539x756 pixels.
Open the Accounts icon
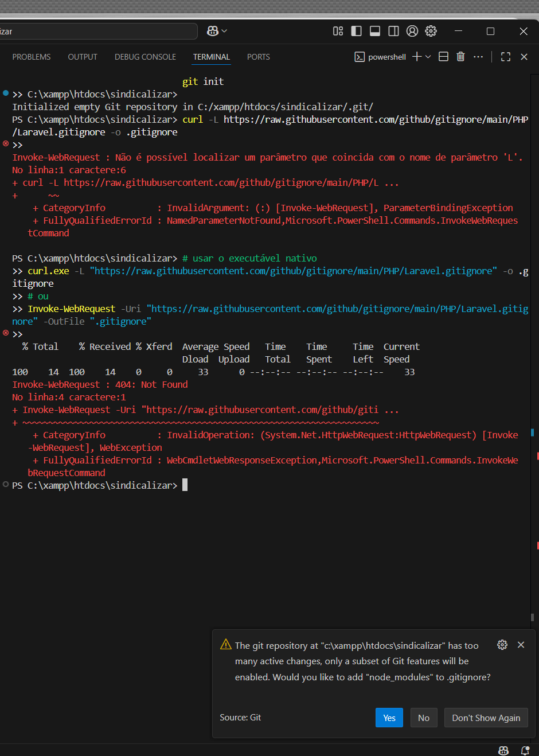pos(412,31)
